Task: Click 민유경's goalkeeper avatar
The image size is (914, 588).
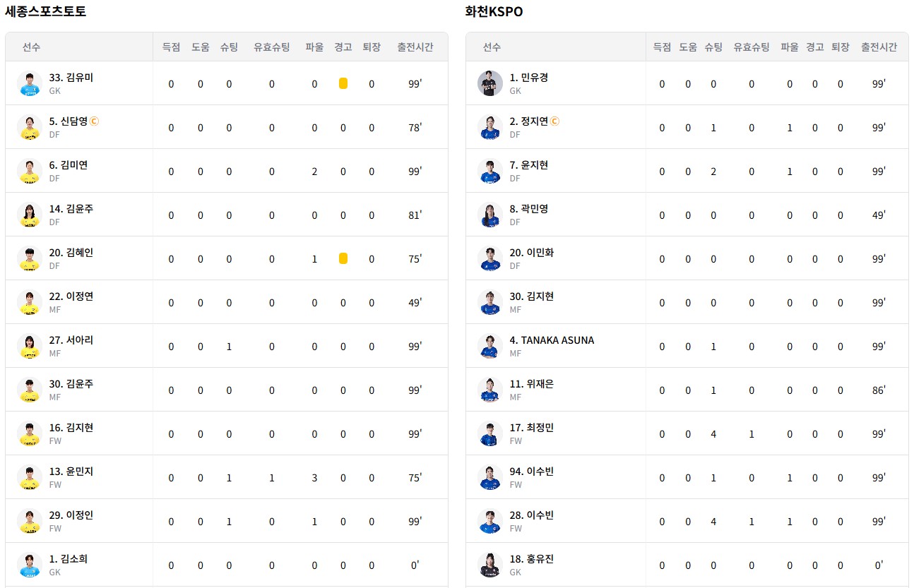Action: pyautogui.click(x=490, y=83)
